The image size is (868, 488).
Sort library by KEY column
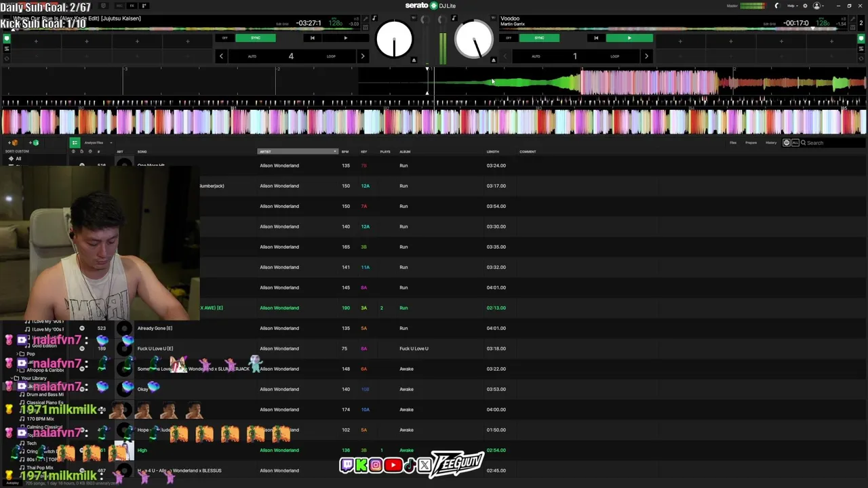click(363, 152)
